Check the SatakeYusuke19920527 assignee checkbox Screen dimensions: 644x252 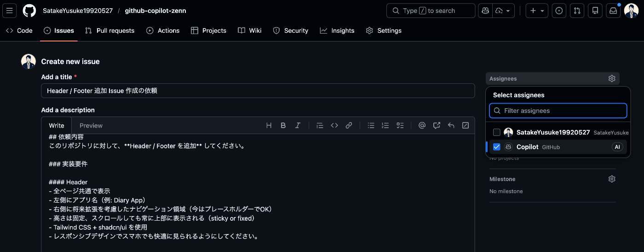point(497,132)
